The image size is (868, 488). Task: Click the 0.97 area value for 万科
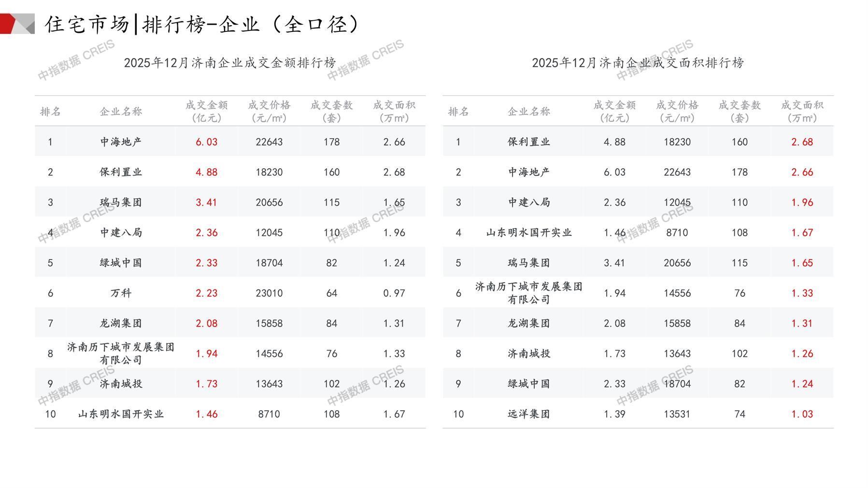point(394,293)
